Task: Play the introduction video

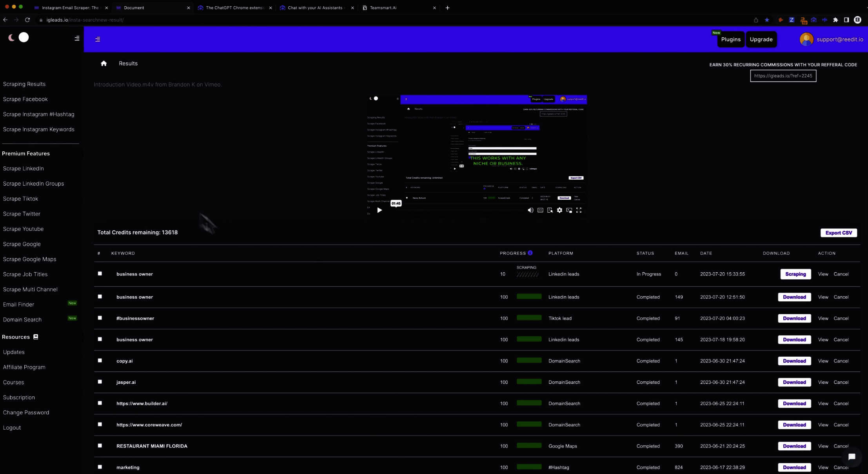Action: coord(379,210)
